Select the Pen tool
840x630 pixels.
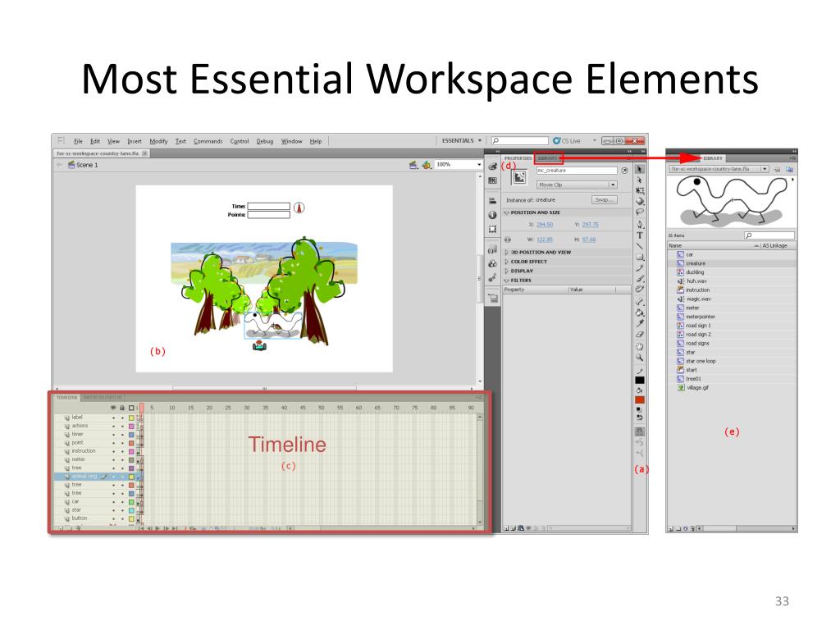[x=640, y=225]
